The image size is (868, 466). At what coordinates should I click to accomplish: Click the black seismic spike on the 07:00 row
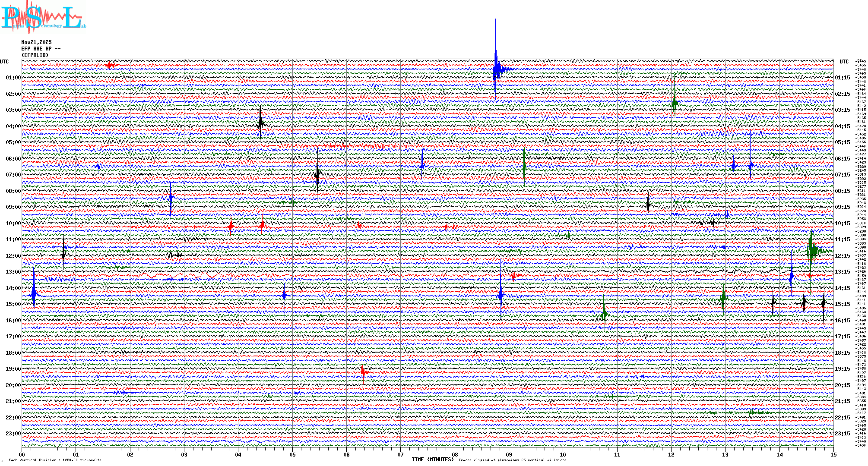click(x=318, y=173)
